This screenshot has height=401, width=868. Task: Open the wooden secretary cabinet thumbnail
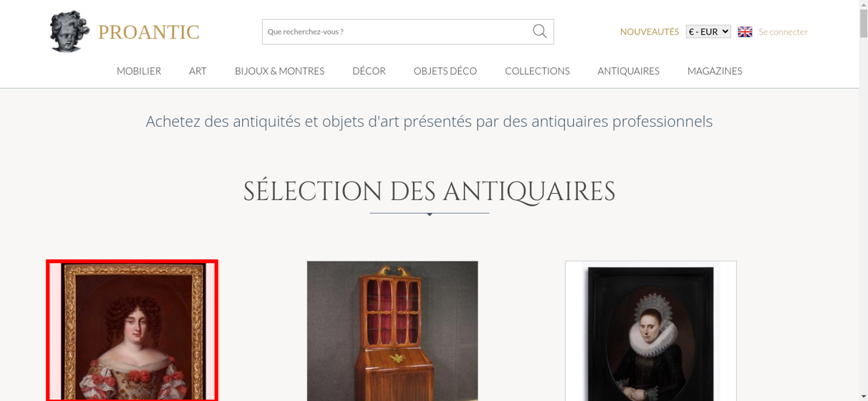point(392,331)
